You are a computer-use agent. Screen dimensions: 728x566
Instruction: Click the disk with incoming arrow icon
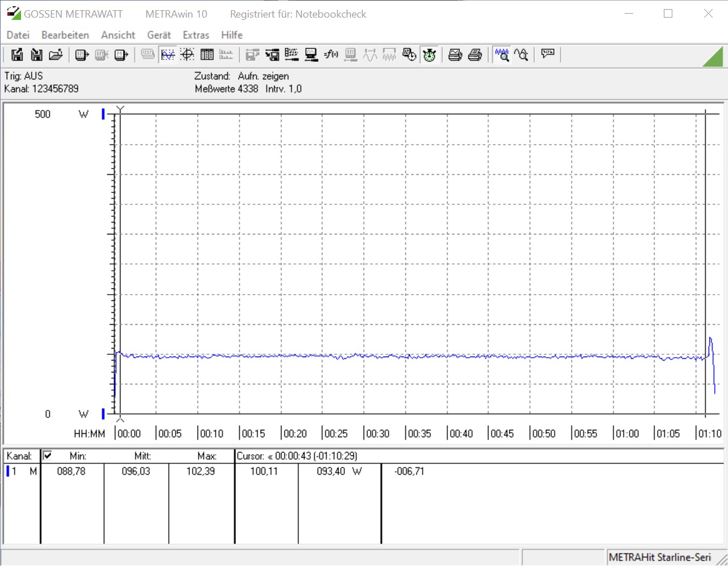coord(272,54)
